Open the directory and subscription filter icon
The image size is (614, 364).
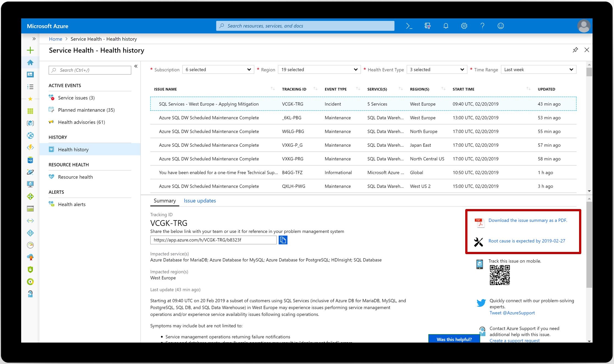pyautogui.click(x=427, y=26)
